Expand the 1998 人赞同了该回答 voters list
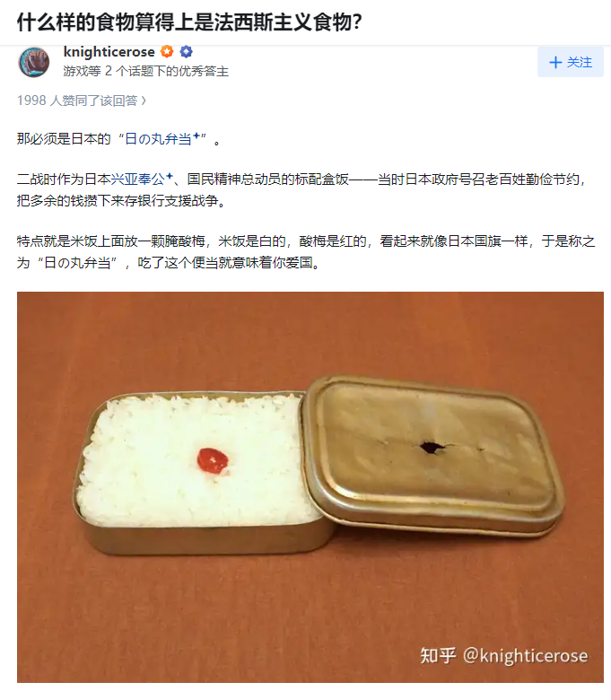The width and height of the screenshot is (611, 700). [x=82, y=101]
